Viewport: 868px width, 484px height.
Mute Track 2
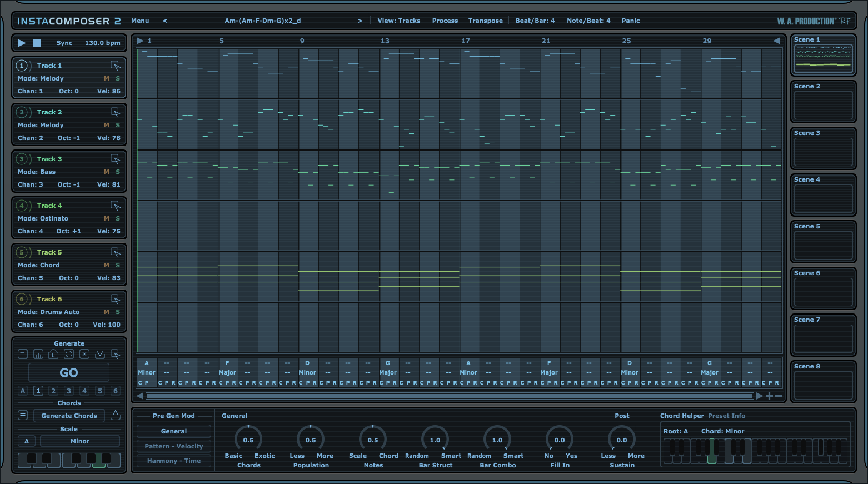click(107, 125)
